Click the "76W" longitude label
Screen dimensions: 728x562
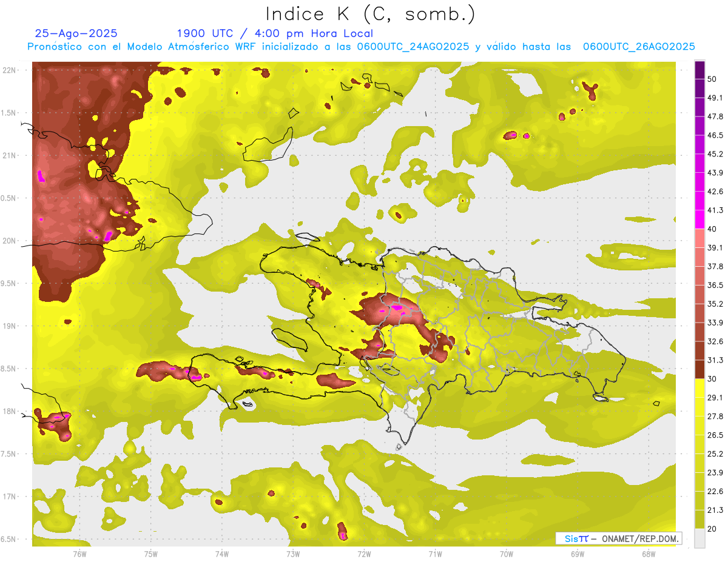click(79, 554)
